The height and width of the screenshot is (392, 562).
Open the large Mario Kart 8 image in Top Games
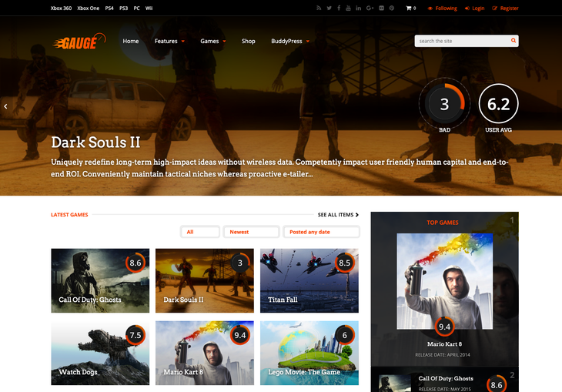point(444,281)
